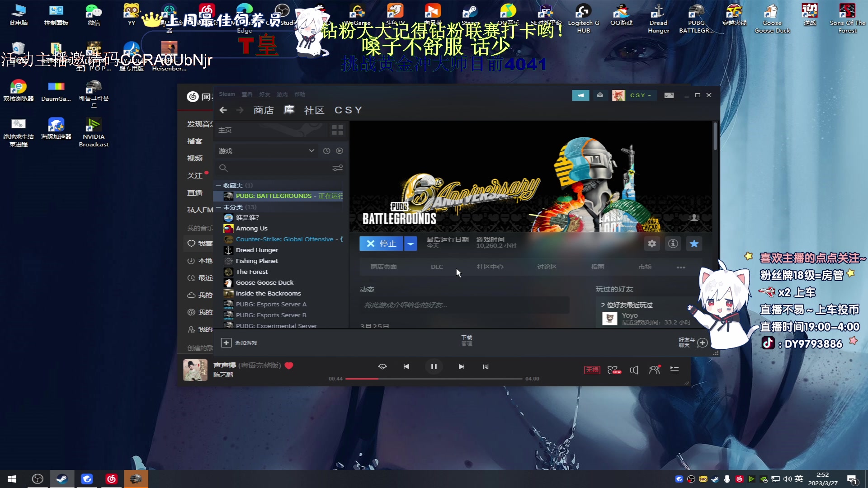Open the 社区 tab in Steam
This screenshot has height=488, width=868.
tap(314, 110)
